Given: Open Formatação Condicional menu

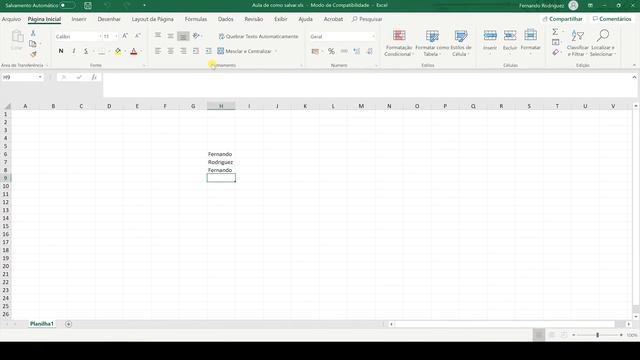Looking at the screenshot, I should (x=399, y=42).
